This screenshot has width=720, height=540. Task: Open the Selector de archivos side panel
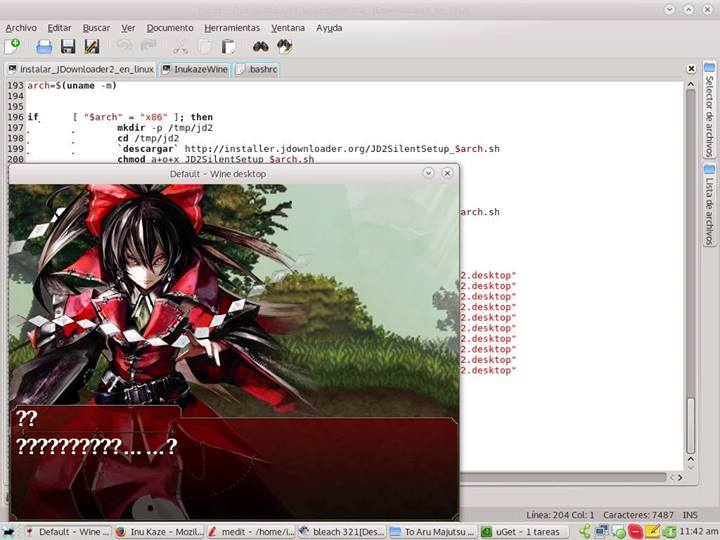pos(709,110)
